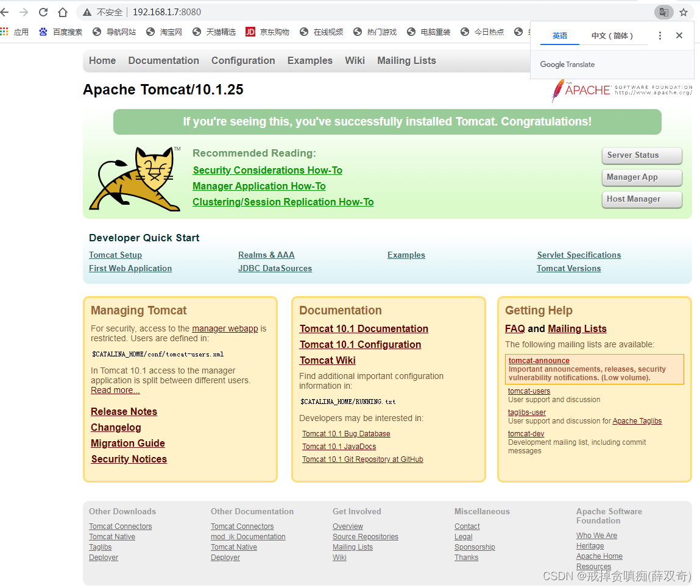Viewport: 700px width, 588px height.
Task: Open FAQ link in Getting Help
Action: (x=515, y=328)
